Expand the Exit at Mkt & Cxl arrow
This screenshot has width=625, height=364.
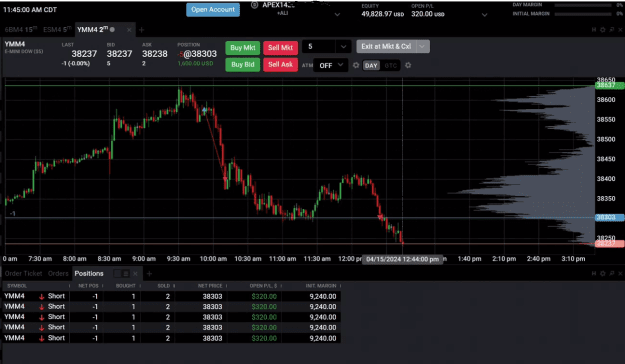423,47
